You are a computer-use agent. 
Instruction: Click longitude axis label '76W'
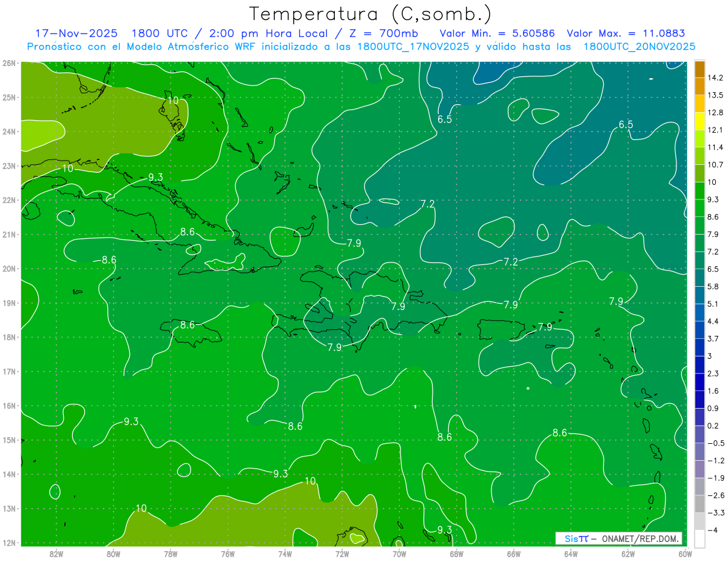point(228,554)
